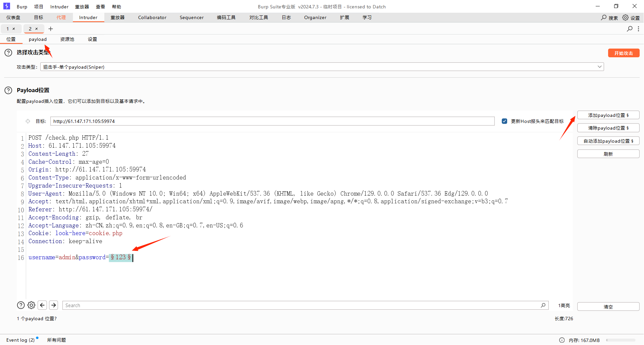Click the 1高亮 match count text

pos(564,305)
